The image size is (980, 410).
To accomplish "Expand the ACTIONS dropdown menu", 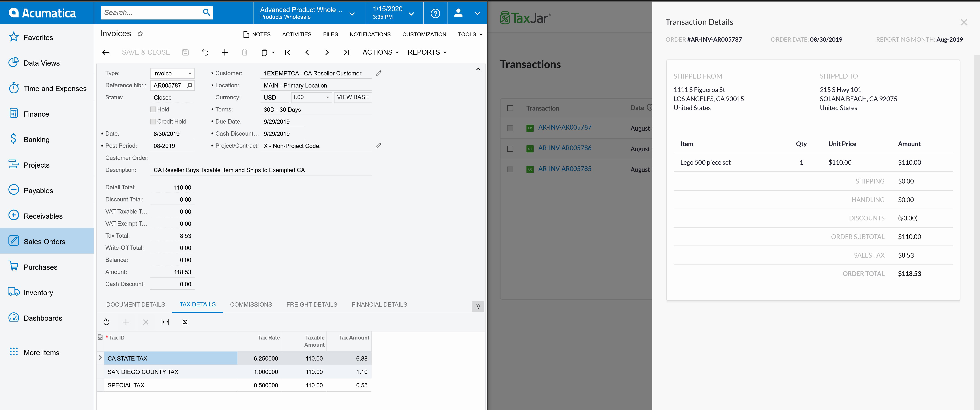I will [x=380, y=53].
